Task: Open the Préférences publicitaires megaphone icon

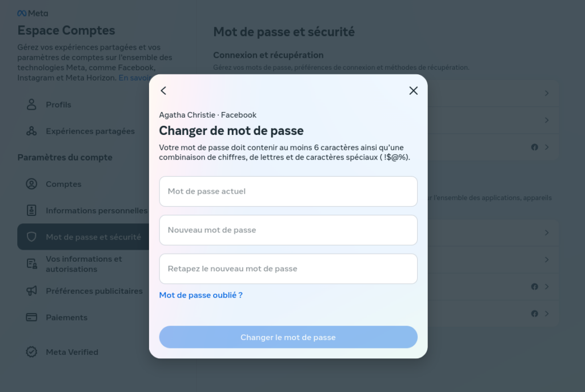Action: (32, 291)
